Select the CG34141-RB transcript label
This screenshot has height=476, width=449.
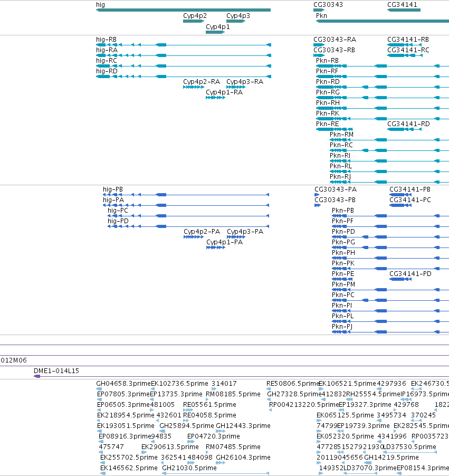408,40
